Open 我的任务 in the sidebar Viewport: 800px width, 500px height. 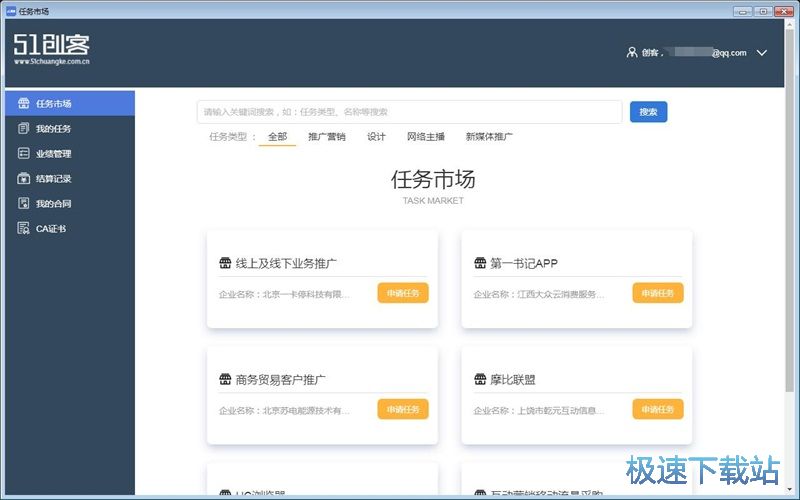click(x=70, y=129)
